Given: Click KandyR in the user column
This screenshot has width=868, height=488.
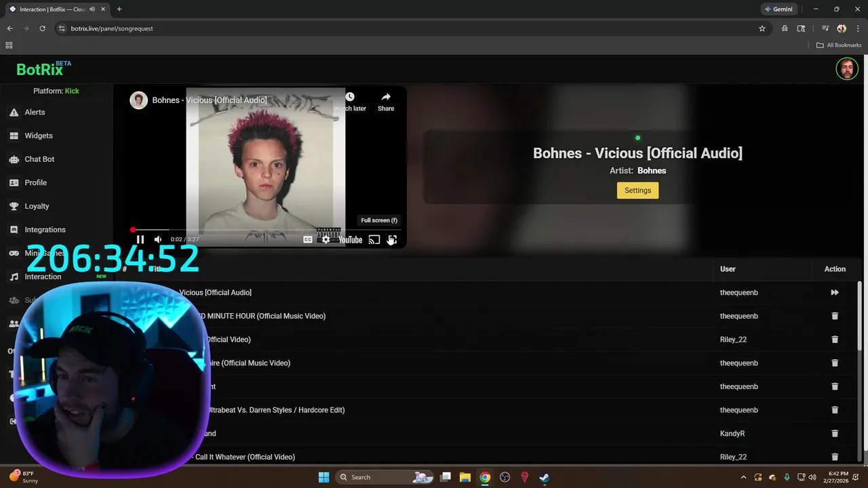Looking at the screenshot, I should (x=732, y=434).
